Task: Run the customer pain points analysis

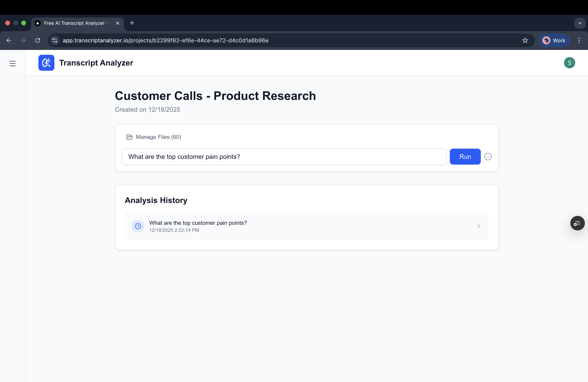Action: click(x=465, y=156)
